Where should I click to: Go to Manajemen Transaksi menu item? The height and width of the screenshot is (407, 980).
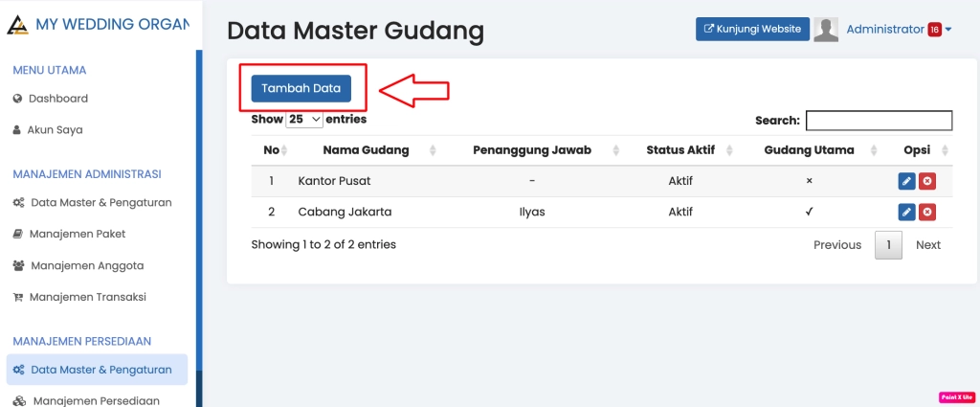[x=87, y=297]
